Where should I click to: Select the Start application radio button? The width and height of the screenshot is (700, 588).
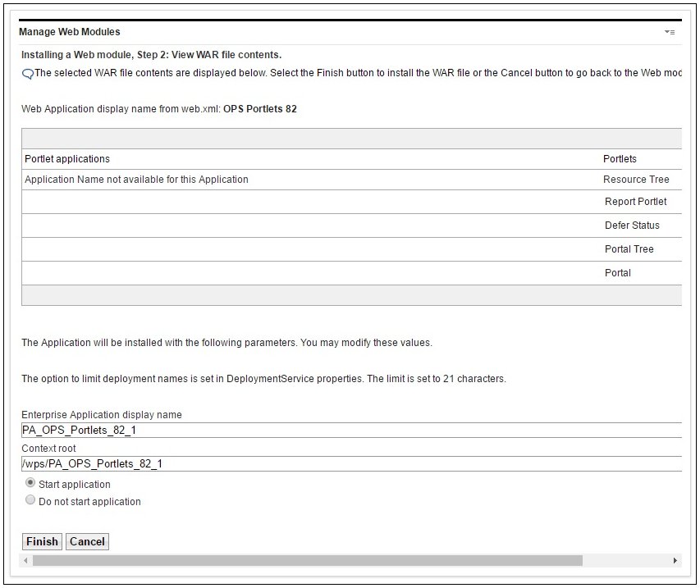click(x=30, y=483)
